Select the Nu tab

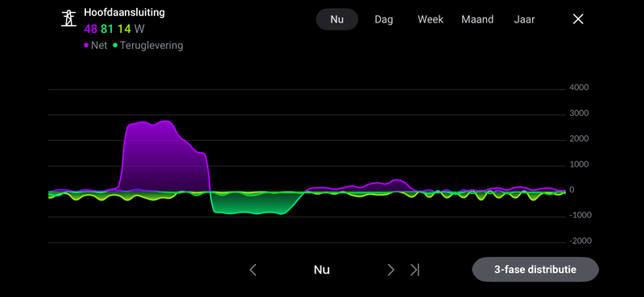[x=336, y=19]
